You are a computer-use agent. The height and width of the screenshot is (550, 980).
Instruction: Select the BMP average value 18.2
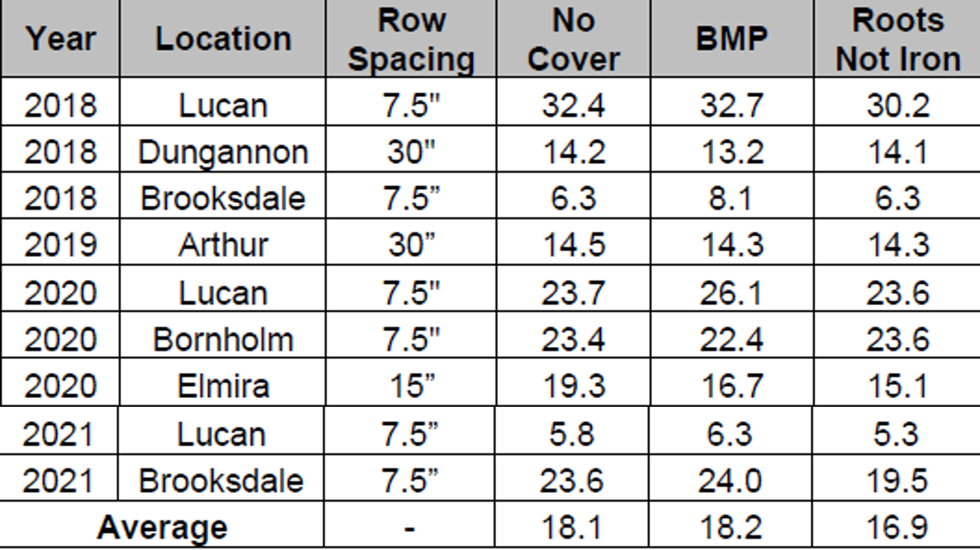pyautogui.click(x=731, y=527)
